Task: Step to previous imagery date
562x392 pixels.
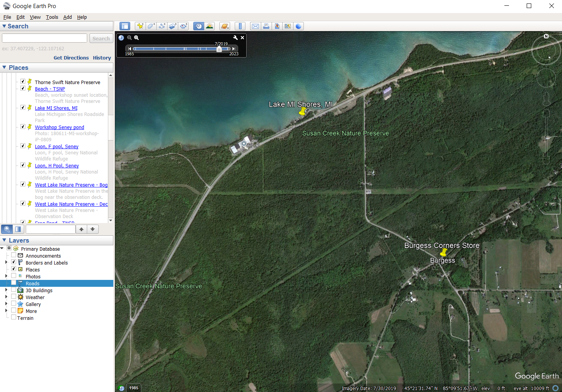Action: pos(129,49)
